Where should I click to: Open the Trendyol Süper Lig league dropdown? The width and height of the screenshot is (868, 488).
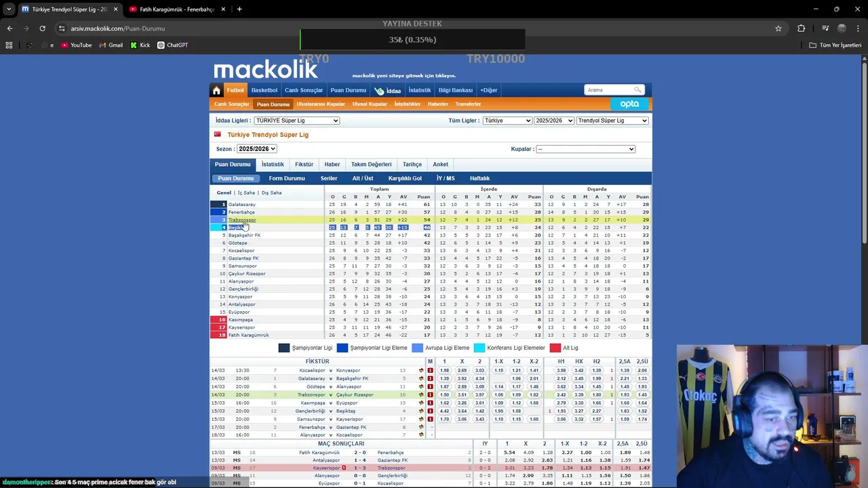(x=612, y=121)
